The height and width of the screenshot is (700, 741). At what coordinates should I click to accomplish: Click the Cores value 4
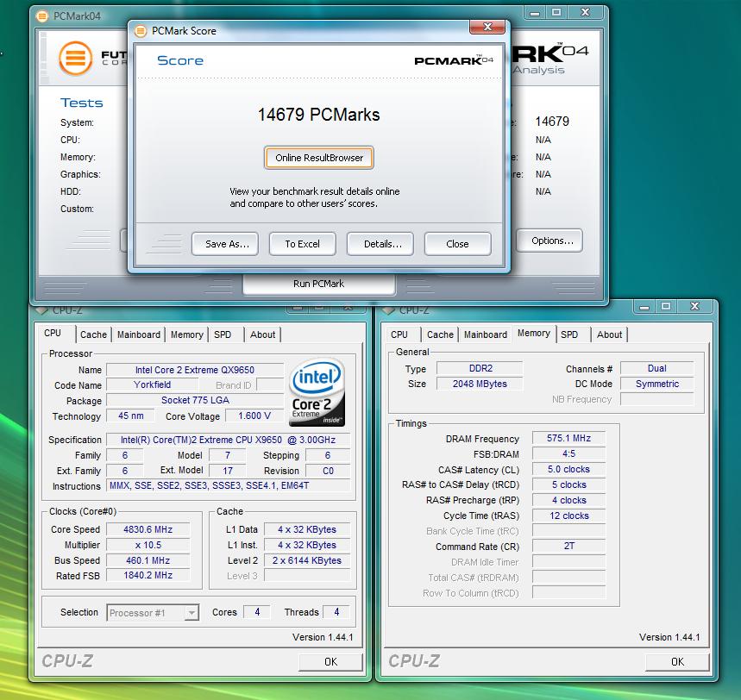point(257,612)
